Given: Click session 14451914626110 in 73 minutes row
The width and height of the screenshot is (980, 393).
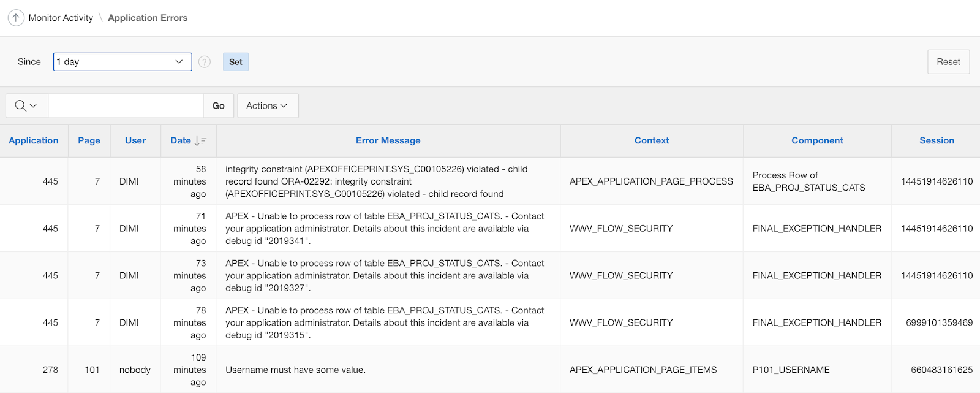Looking at the screenshot, I should coord(937,276).
